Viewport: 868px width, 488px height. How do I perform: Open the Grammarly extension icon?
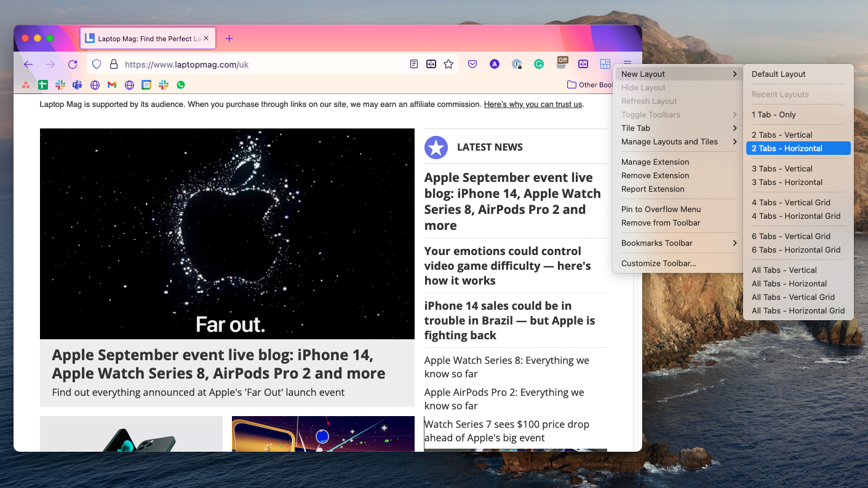(x=539, y=64)
